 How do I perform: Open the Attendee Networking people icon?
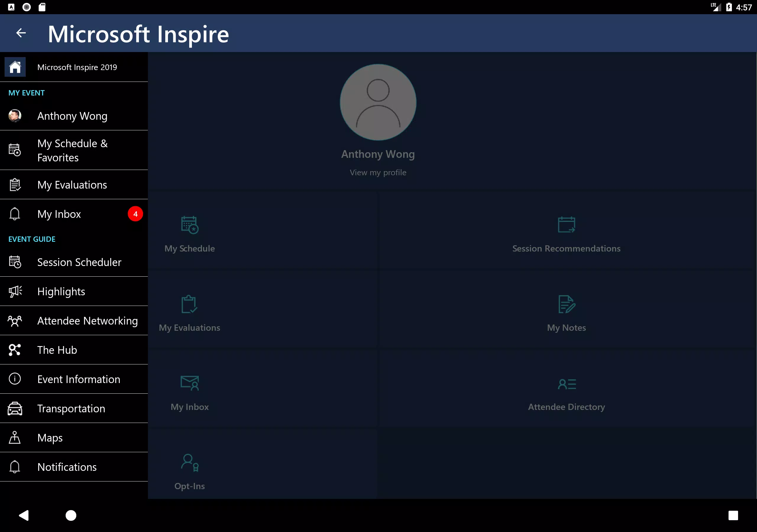(15, 321)
